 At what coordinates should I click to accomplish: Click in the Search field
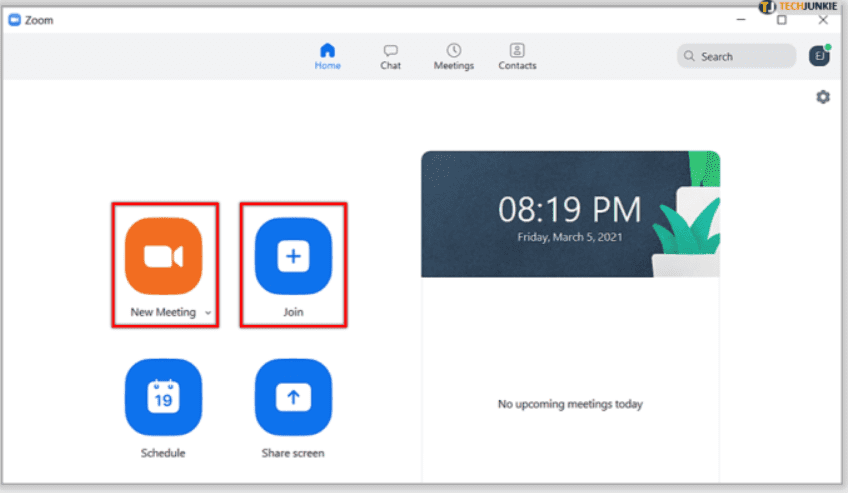click(x=736, y=56)
